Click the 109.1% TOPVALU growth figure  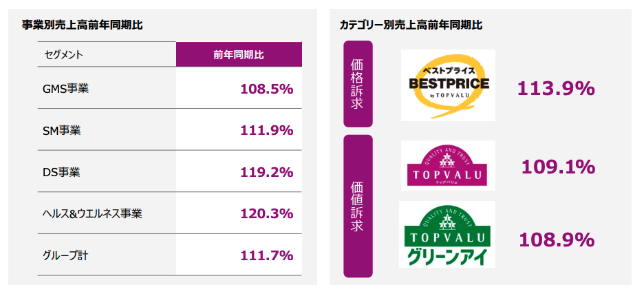pyautogui.click(x=558, y=167)
